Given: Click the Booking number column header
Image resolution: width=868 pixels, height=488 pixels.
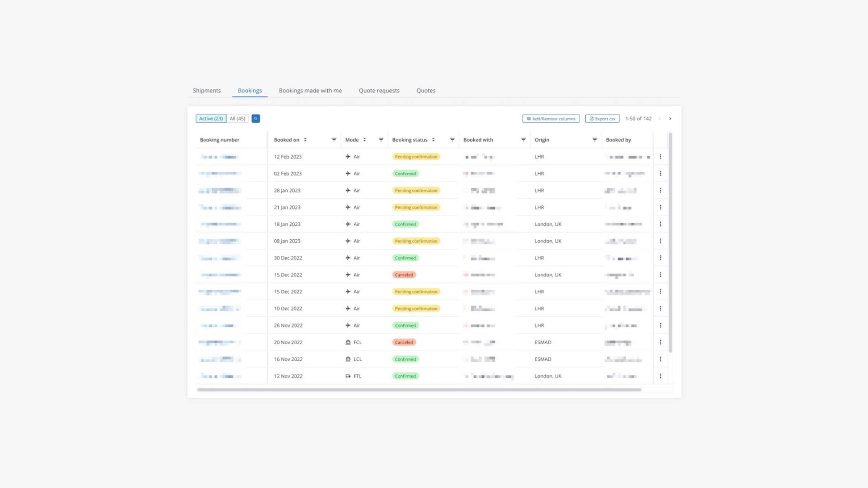Looking at the screenshot, I should tap(220, 140).
